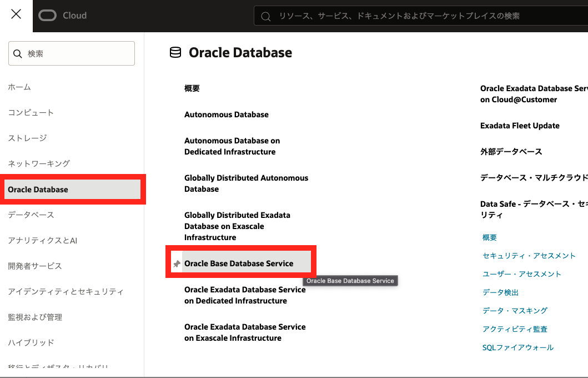Open データ・マスキング link
588x378 pixels.
pyautogui.click(x=515, y=311)
